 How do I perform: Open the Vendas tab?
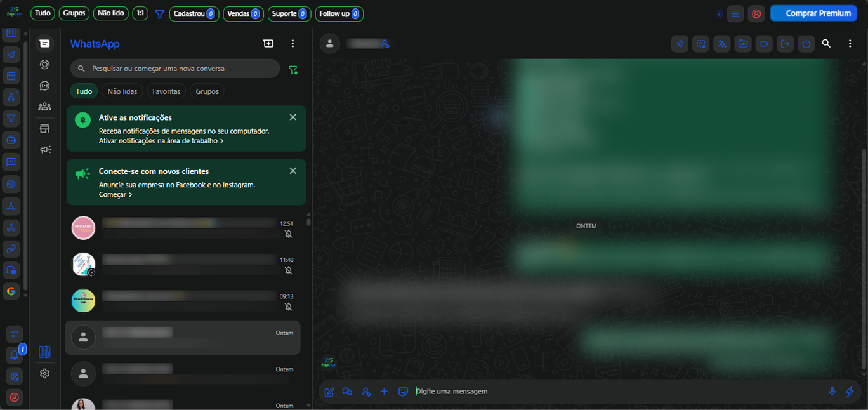tap(244, 13)
